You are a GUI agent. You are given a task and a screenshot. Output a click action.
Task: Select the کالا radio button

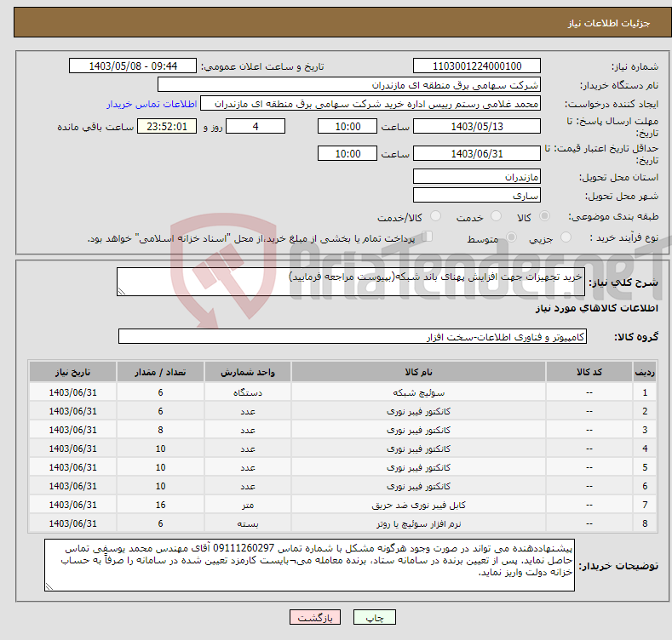(544, 216)
